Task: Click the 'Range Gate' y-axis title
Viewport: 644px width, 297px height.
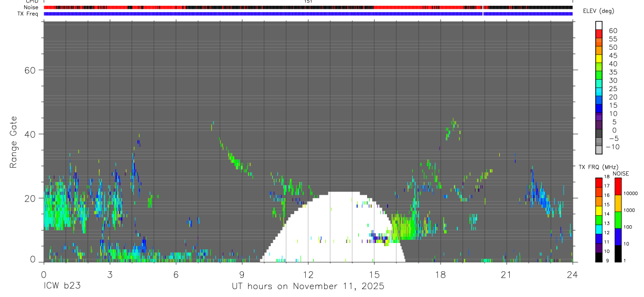Action: (x=14, y=142)
